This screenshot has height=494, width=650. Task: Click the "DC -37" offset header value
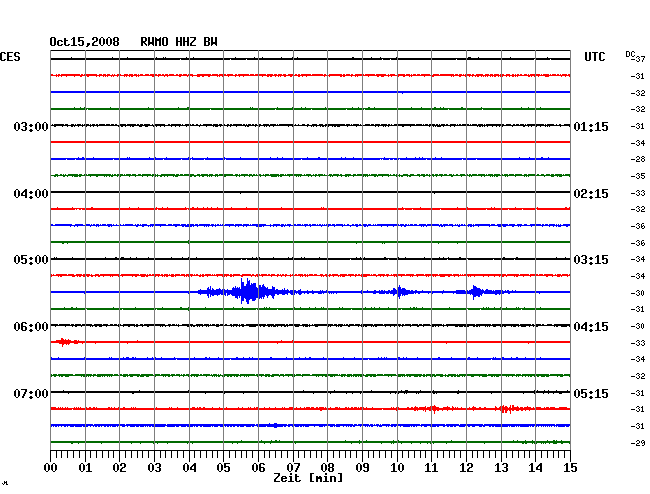(x=635, y=57)
